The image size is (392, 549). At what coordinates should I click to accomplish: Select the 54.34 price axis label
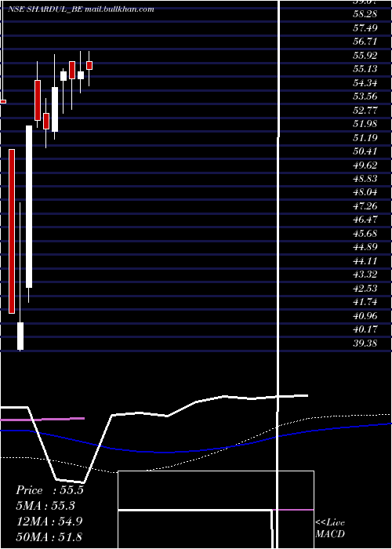365,83
